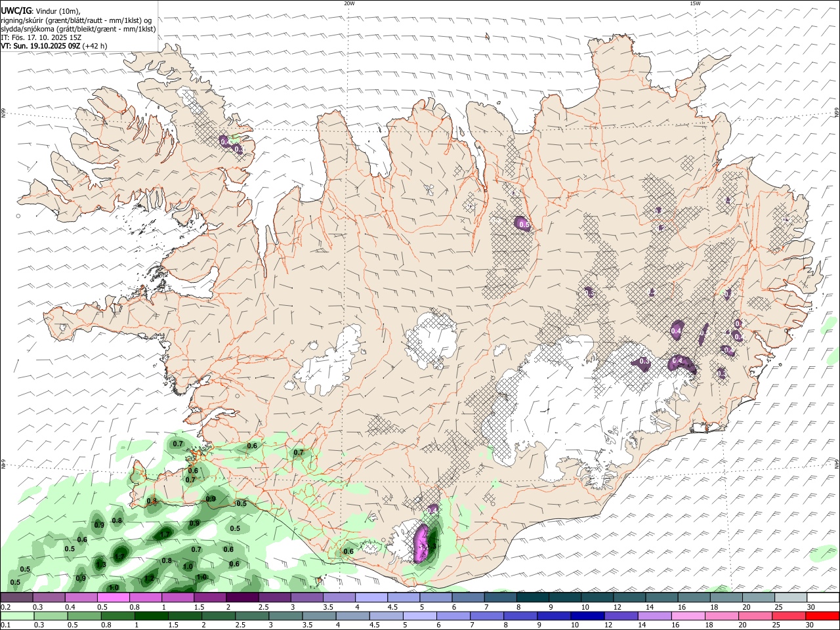This screenshot has height=630, width=840.
Task: Click the upper-scale swatch between 0.2 and 0.3
Action: click(x=16, y=597)
